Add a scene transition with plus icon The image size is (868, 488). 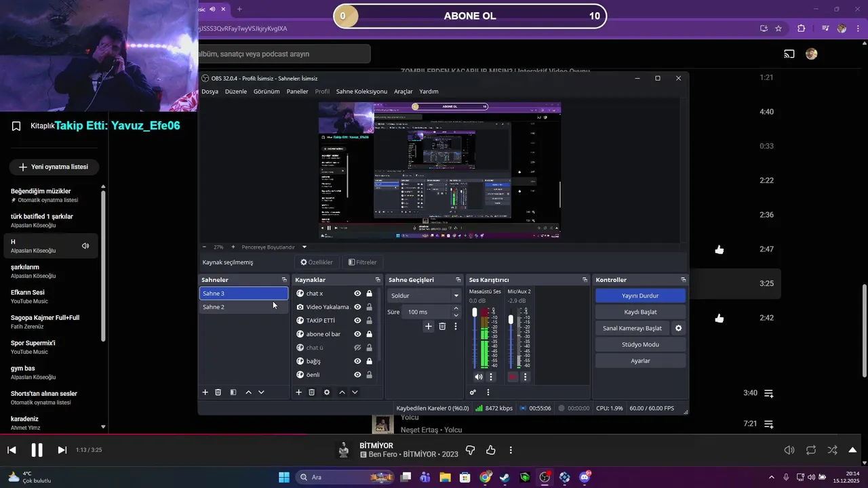[429, 327]
